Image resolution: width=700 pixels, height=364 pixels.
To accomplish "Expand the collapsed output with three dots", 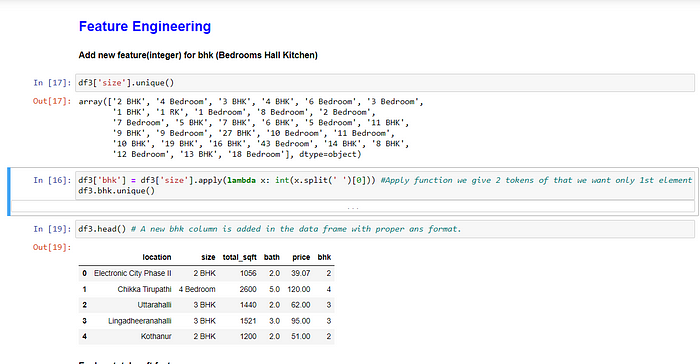I will tap(353, 207).
